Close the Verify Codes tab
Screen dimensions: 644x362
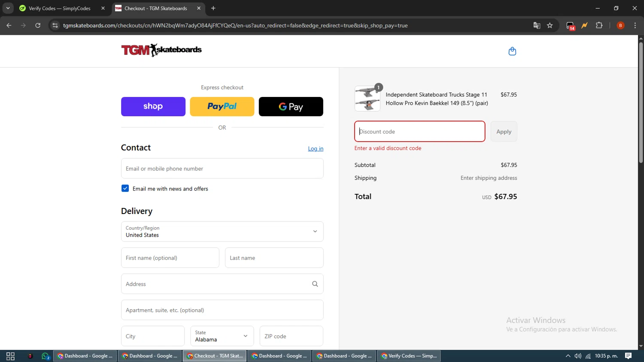pyautogui.click(x=103, y=8)
